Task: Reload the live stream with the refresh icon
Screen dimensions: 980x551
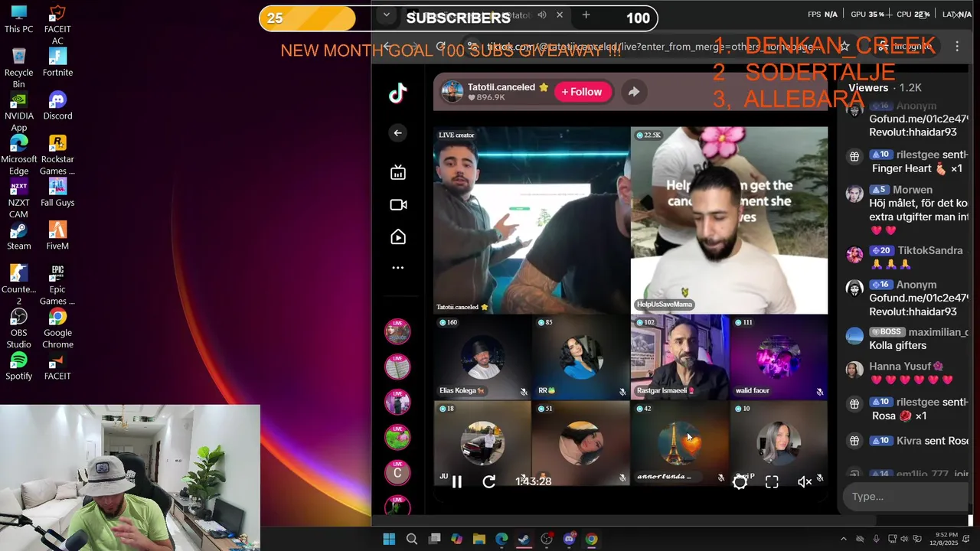Action: (489, 481)
